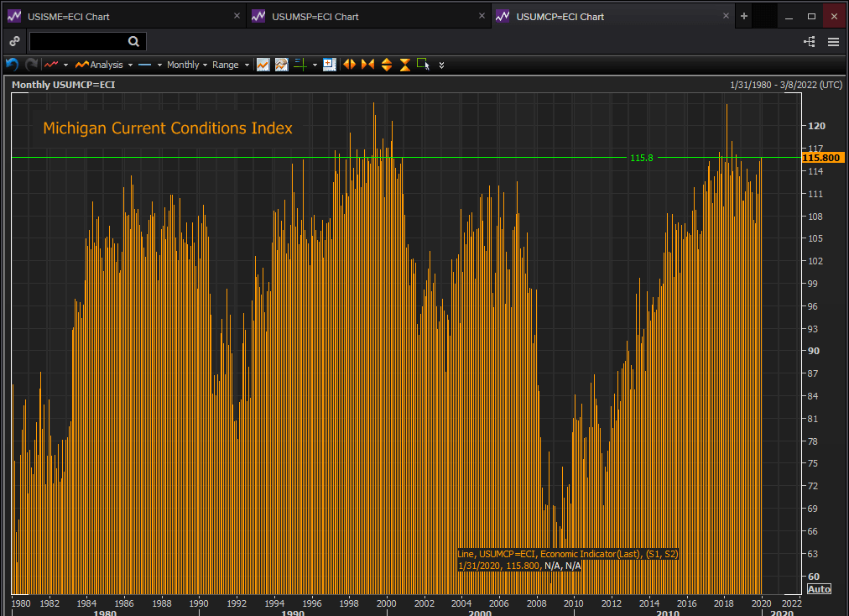
Task: Expand the Monthly interval dropdown
Action: point(187,65)
